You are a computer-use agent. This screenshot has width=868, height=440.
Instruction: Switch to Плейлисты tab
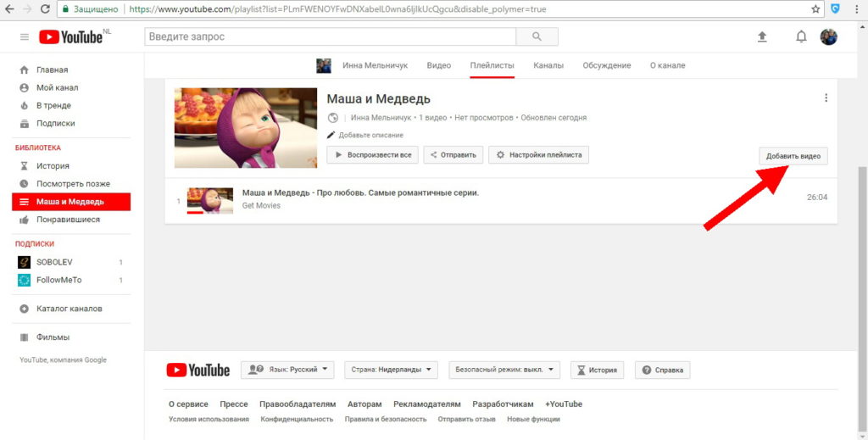[x=492, y=65]
